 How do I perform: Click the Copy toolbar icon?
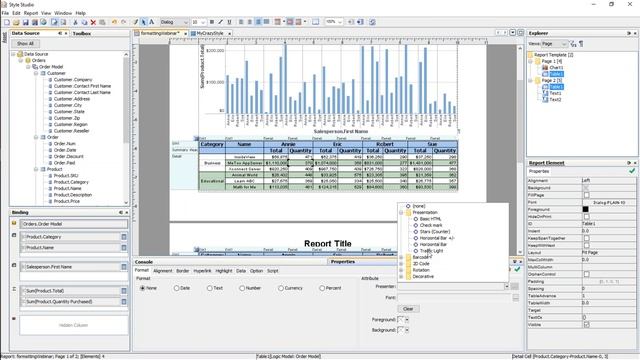[x=84, y=22]
